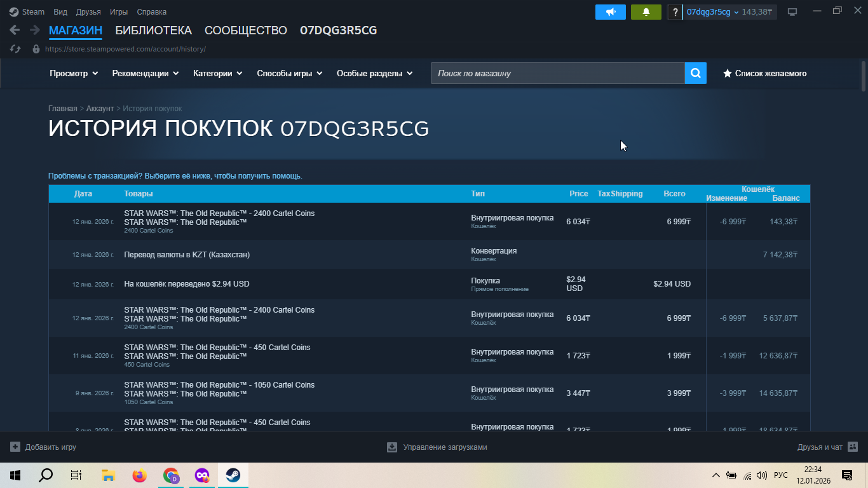Open the question mark help button
The height and width of the screenshot is (488, 868).
pos(674,12)
